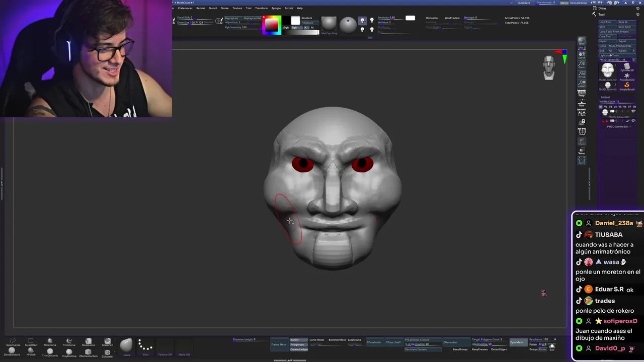Open the Texture Off selector
Image resolution: width=644 pixels, height=362 pixels.
coord(165,346)
